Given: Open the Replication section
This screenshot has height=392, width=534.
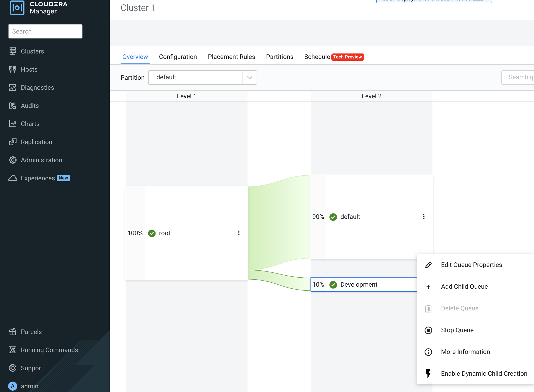Looking at the screenshot, I should point(36,142).
